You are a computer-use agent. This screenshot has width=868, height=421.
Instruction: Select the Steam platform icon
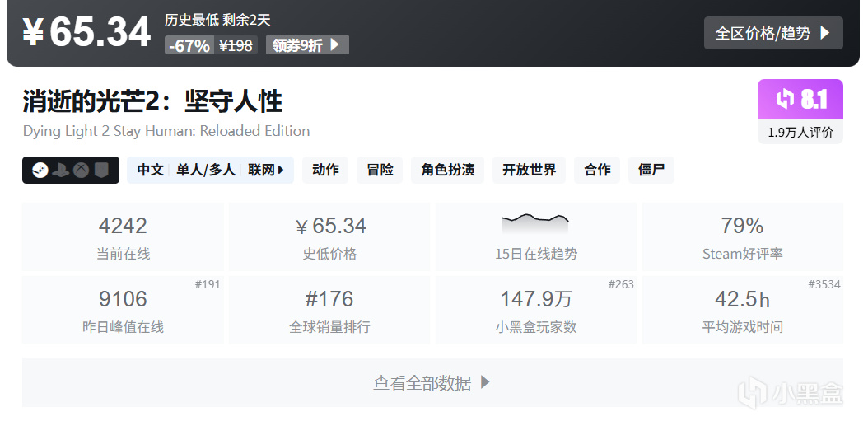40,170
